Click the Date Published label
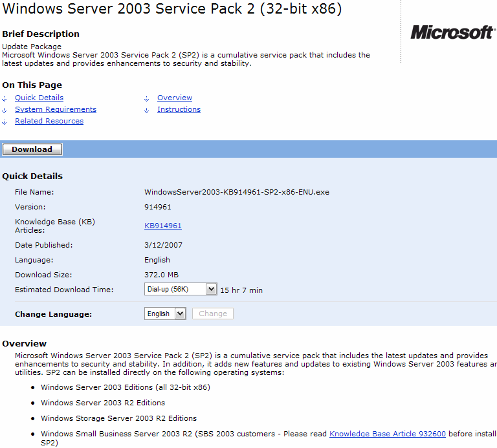The width and height of the screenshot is (497, 448). [44, 245]
